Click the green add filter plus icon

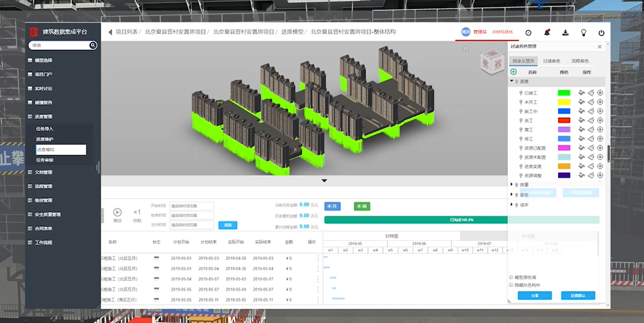(514, 72)
